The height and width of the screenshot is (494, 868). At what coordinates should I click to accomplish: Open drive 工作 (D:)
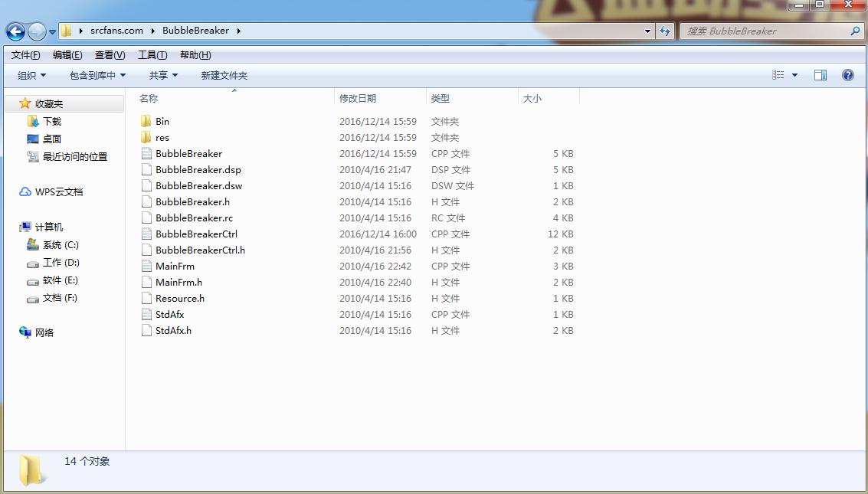[x=61, y=262]
